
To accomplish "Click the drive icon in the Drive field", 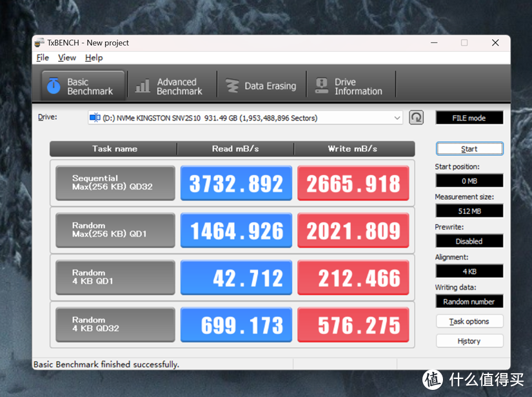I will click(95, 118).
